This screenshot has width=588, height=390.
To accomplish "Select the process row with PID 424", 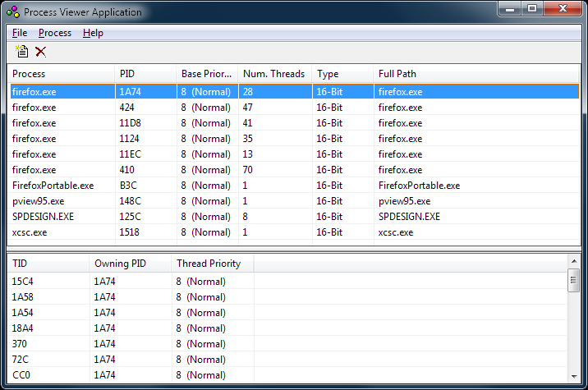I will point(294,108).
